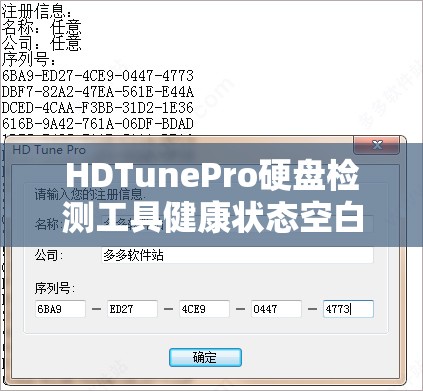Click the 公司 label in dialog
The height and width of the screenshot is (391, 423).
(48, 256)
